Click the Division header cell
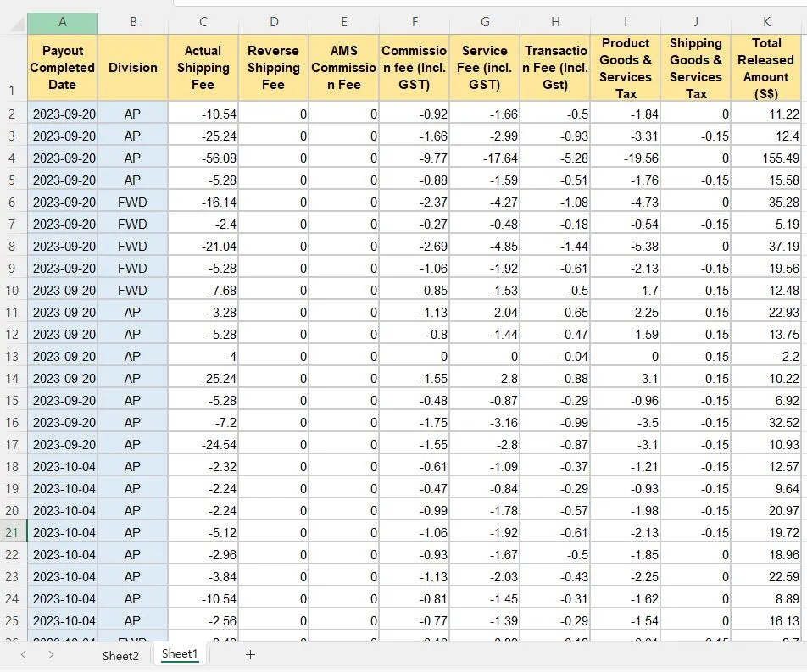This screenshot has height=672, width=807. pyautogui.click(x=133, y=68)
